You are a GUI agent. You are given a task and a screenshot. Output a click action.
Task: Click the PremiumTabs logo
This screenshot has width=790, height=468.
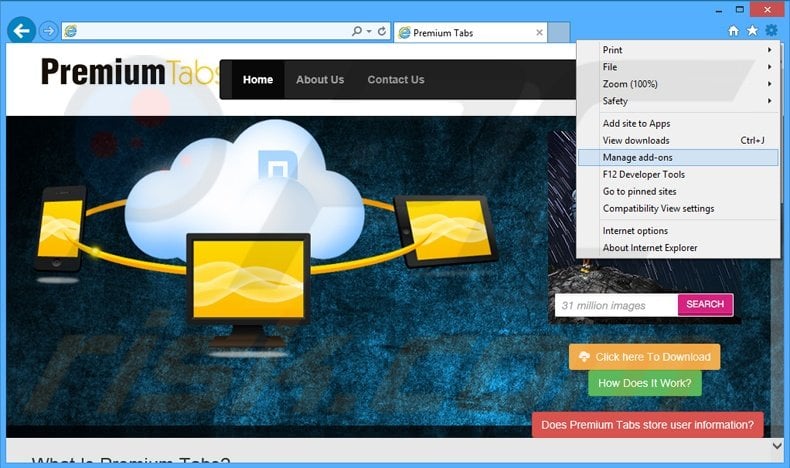[x=130, y=72]
